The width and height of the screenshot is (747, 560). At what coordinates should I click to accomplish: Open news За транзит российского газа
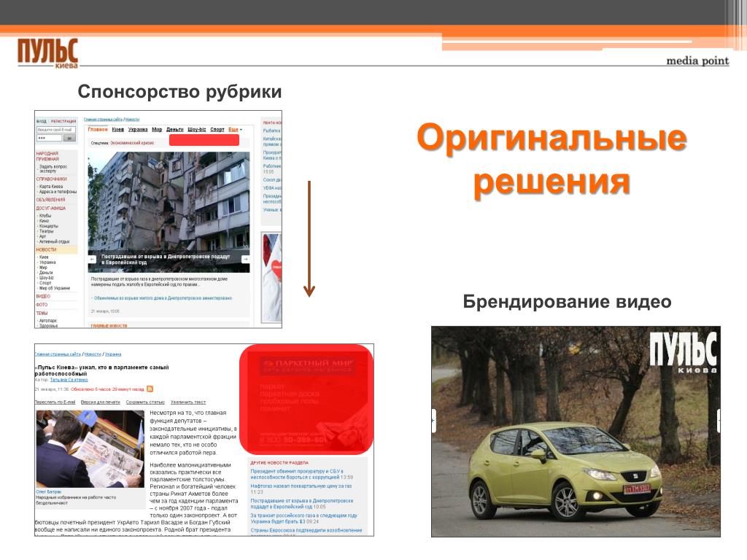pyautogui.click(x=303, y=518)
